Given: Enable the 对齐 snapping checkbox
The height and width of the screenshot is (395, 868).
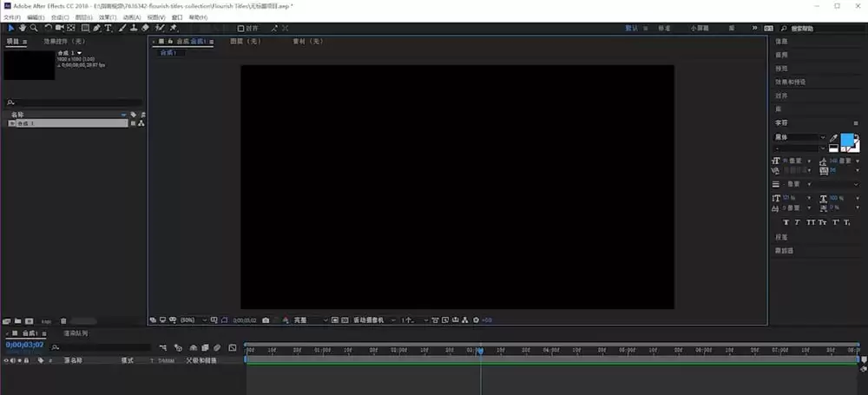Looking at the screenshot, I should [x=240, y=29].
